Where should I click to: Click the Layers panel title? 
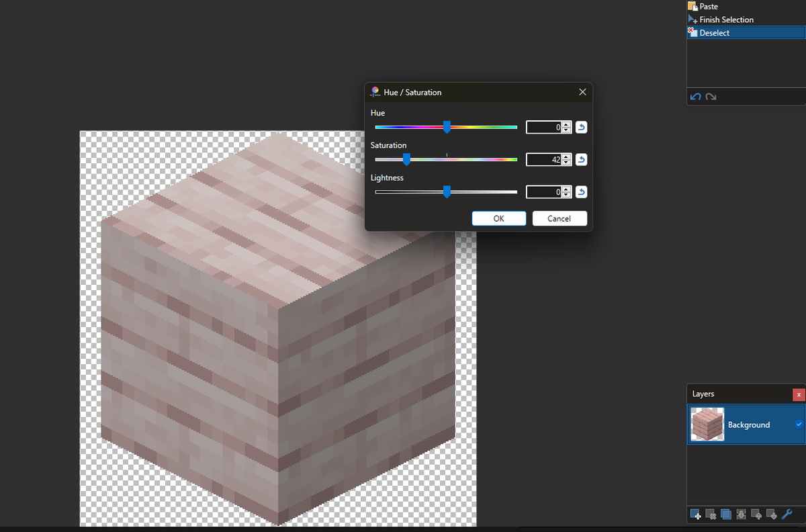703,394
